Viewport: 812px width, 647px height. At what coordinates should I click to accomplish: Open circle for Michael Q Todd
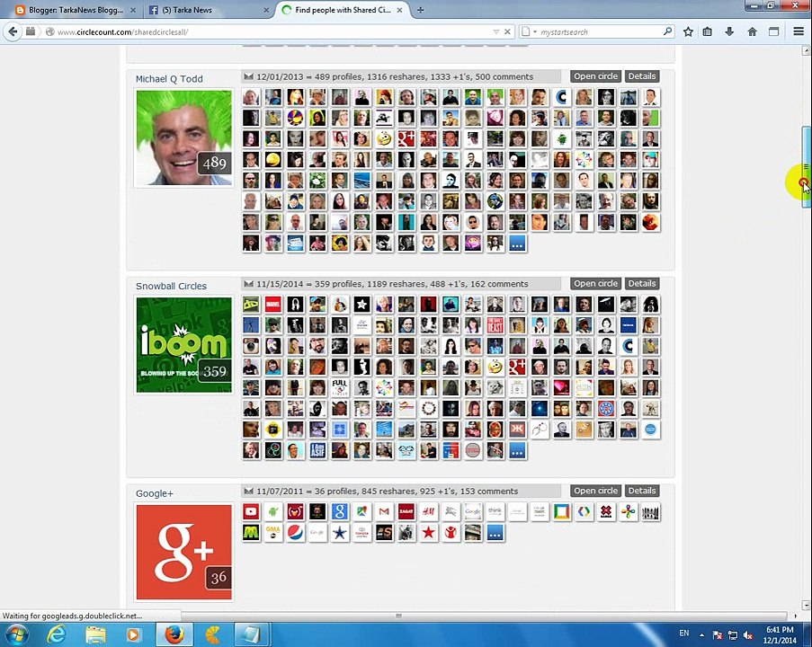[595, 76]
